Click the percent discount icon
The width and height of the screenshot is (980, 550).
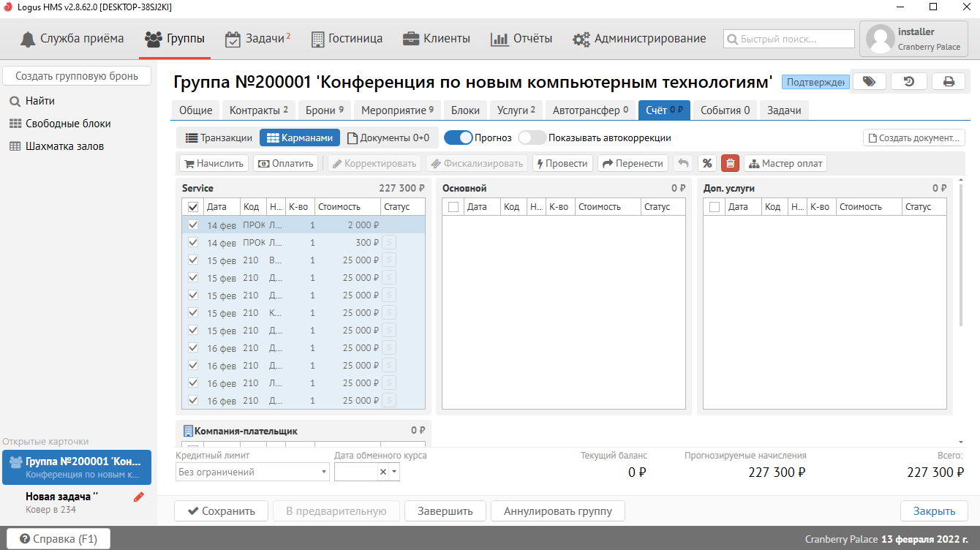(706, 164)
